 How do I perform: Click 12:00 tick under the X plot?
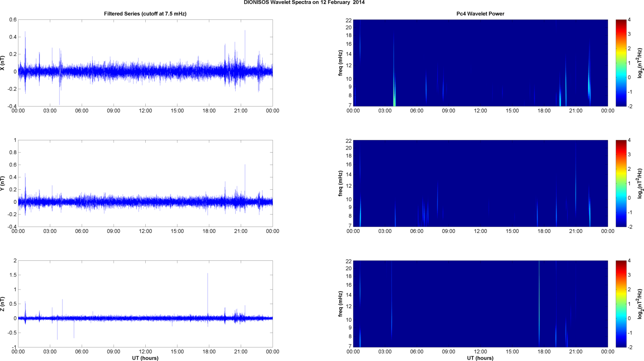(x=145, y=111)
